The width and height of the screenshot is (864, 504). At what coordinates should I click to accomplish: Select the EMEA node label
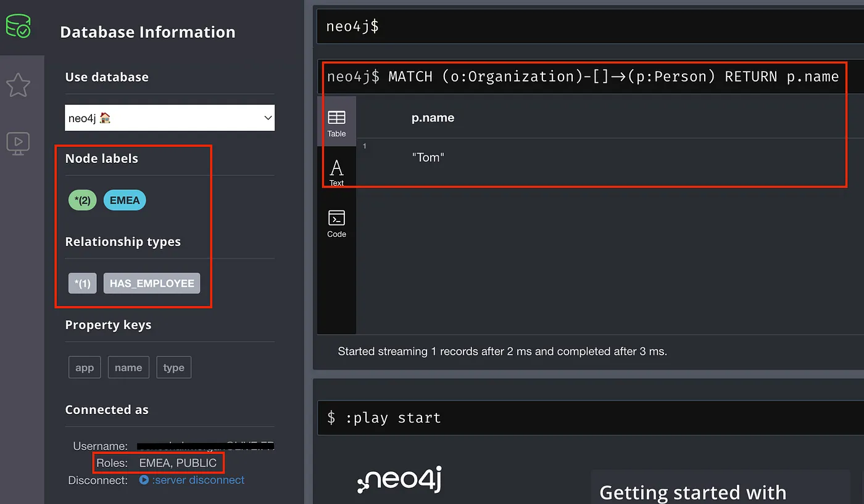click(125, 200)
